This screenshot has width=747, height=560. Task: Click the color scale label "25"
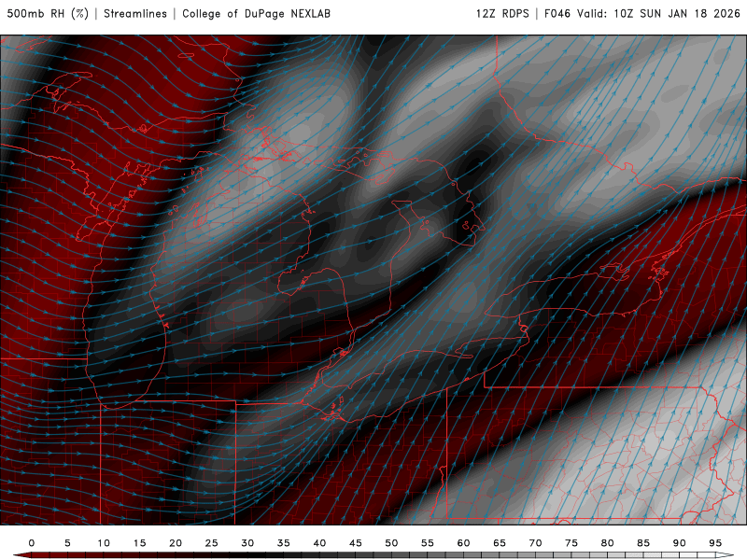point(212,543)
